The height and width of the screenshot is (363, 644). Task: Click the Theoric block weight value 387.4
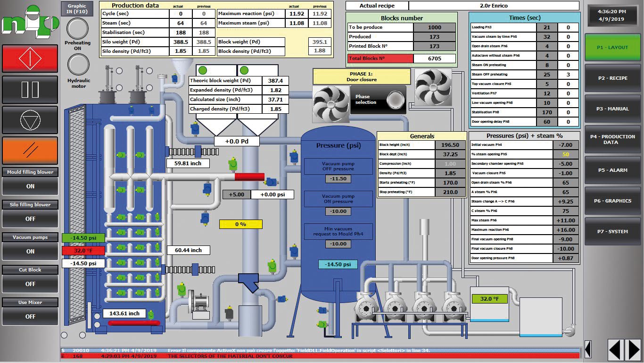click(x=276, y=81)
